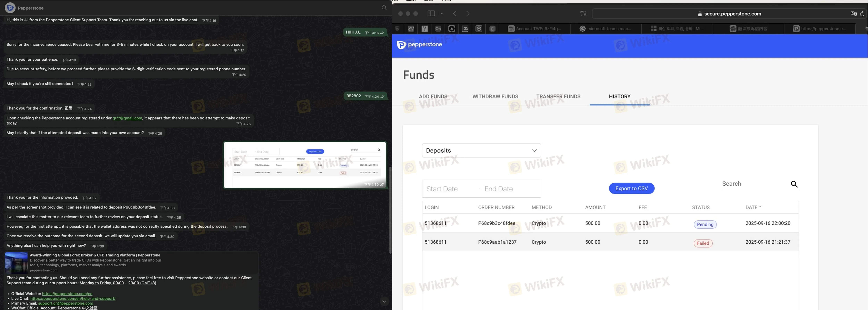
Task: Click the Pepperstone logo in blue header
Action: 419,45
